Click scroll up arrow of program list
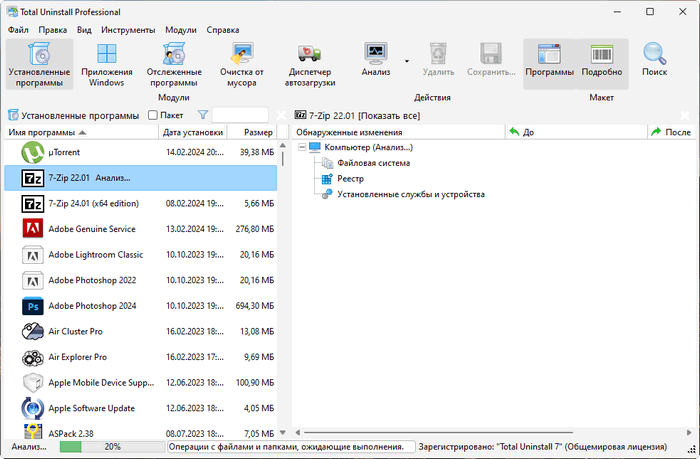The width and height of the screenshot is (700, 459). [283, 145]
